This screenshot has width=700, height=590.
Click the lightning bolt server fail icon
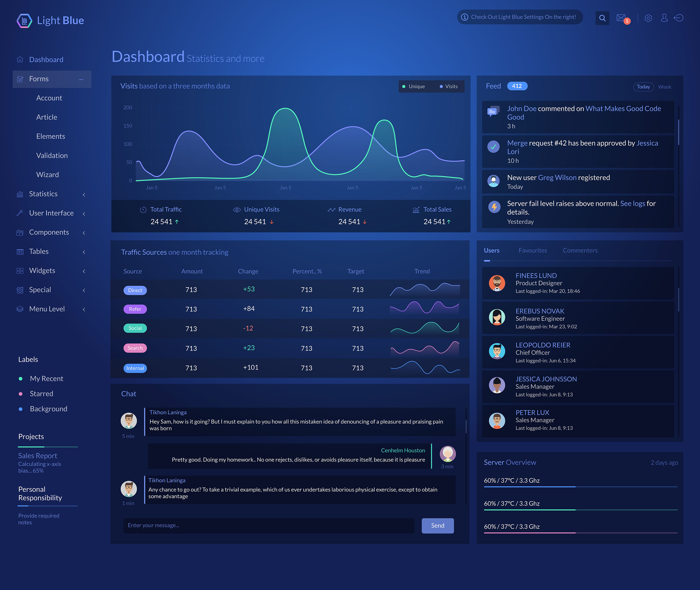494,207
